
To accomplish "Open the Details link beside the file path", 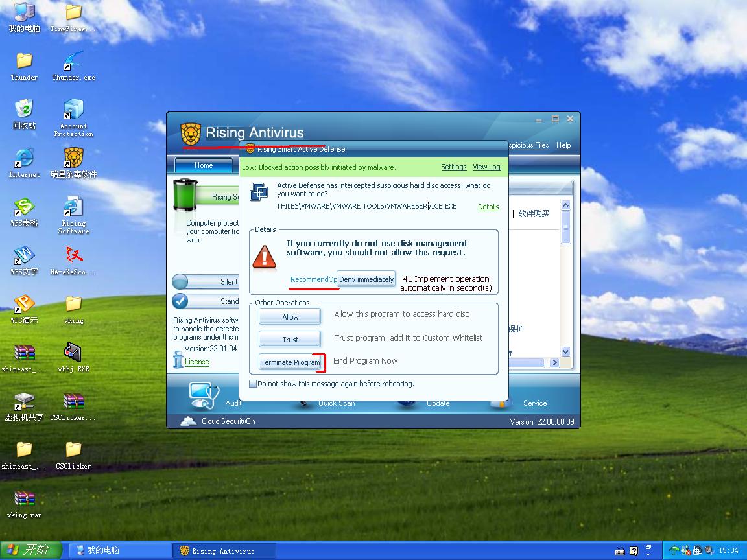I will 488,207.
